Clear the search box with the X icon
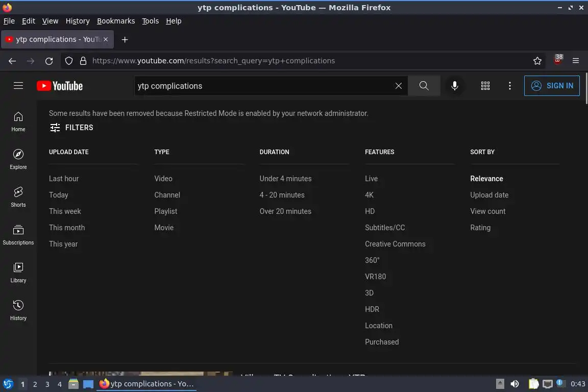This screenshot has width=588, height=392. tap(399, 86)
